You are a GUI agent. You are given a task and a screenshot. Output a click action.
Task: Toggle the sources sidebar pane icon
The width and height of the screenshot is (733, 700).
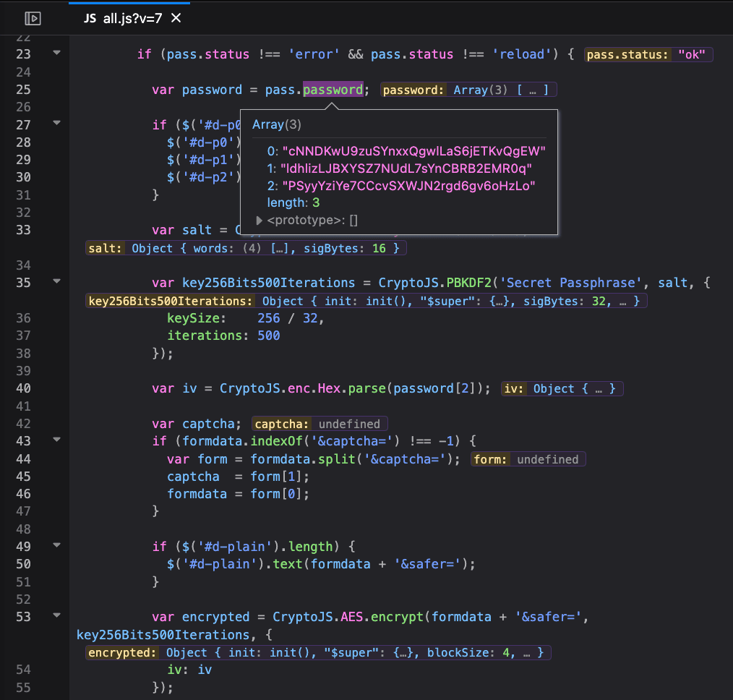pos(33,19)
